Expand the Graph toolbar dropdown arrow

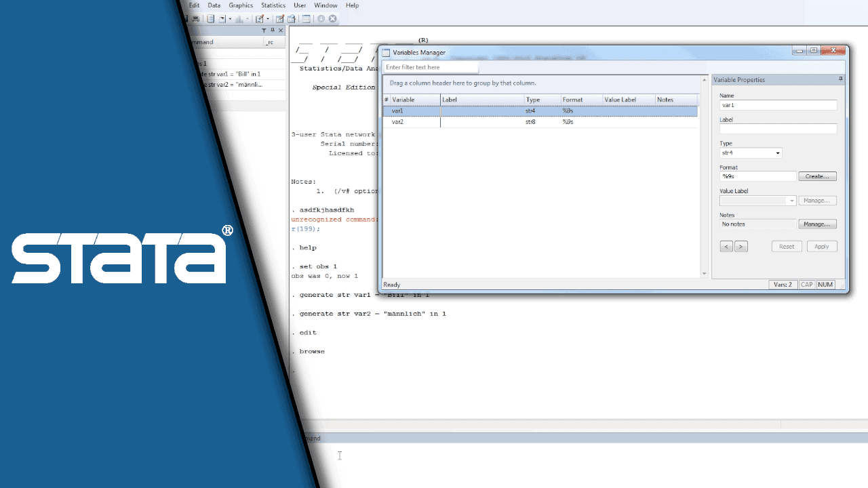coord(248,19)
